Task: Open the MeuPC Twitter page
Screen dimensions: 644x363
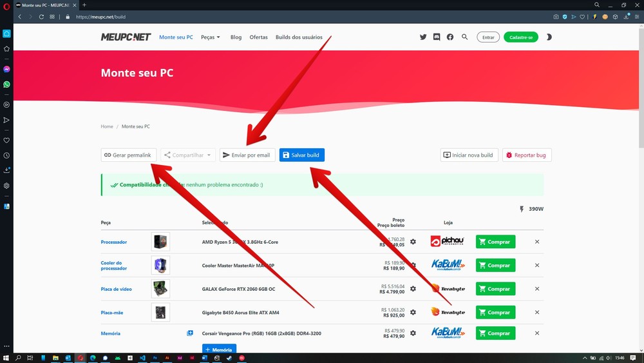Action: [423, 37]
